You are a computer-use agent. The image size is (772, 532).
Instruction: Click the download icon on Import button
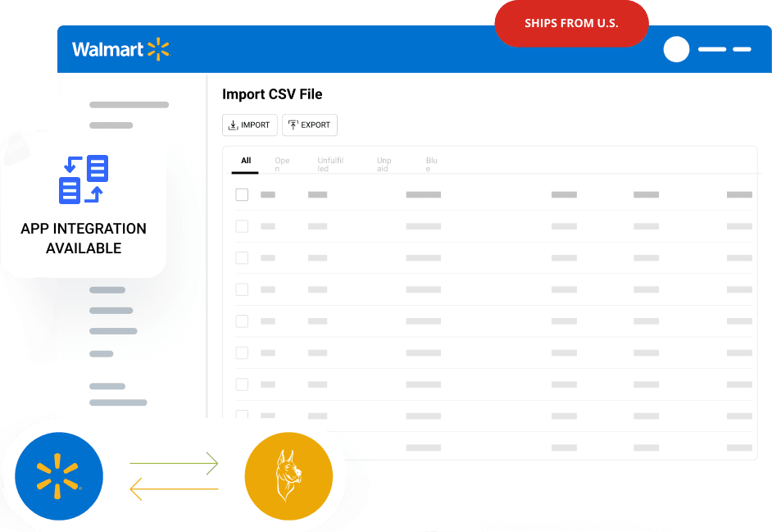(x=233, y=125)
